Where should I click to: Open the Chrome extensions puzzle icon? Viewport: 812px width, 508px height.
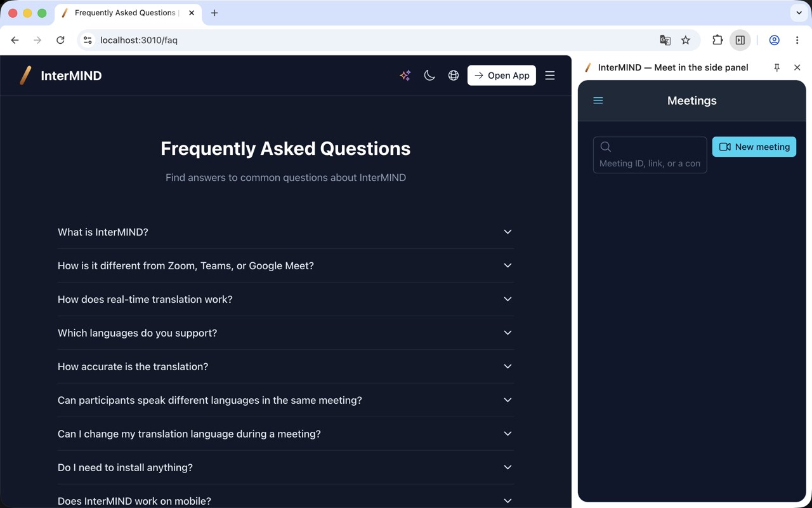(x=717, y=40)
